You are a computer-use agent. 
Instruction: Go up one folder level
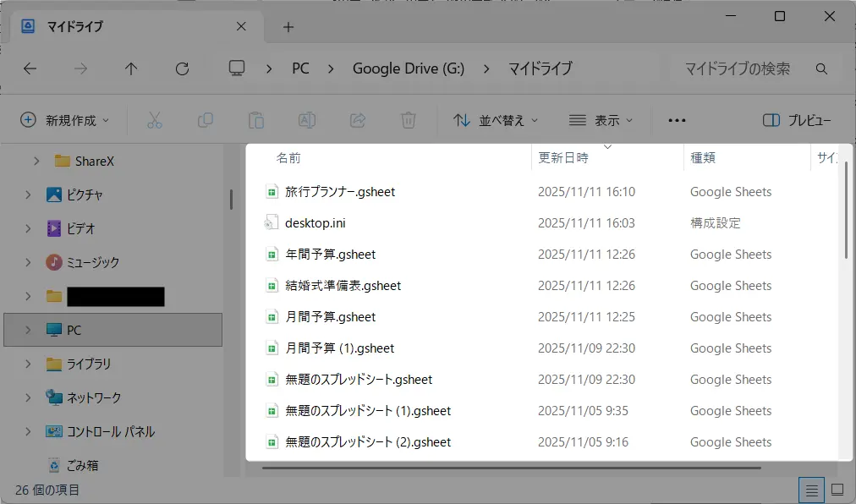(131, 69)
